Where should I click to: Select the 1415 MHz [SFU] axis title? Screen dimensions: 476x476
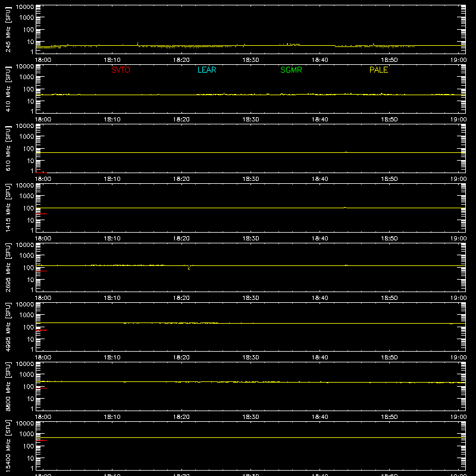point(8,208)
